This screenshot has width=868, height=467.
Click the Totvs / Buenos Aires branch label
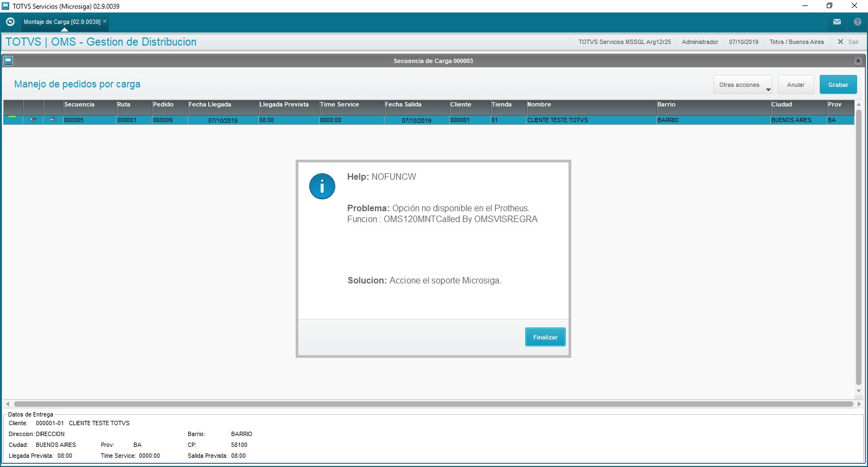pyautogui.click(x=796, y=42)
